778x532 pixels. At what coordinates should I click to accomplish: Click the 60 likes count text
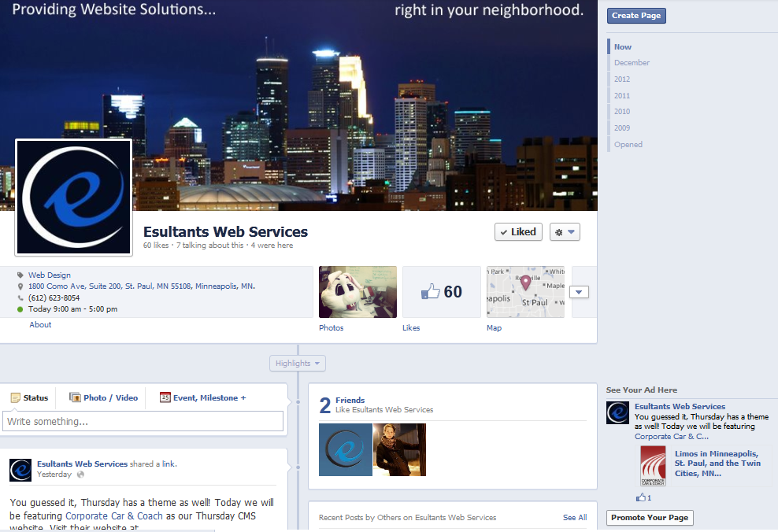pyautogui.click(x=156, y=246)
